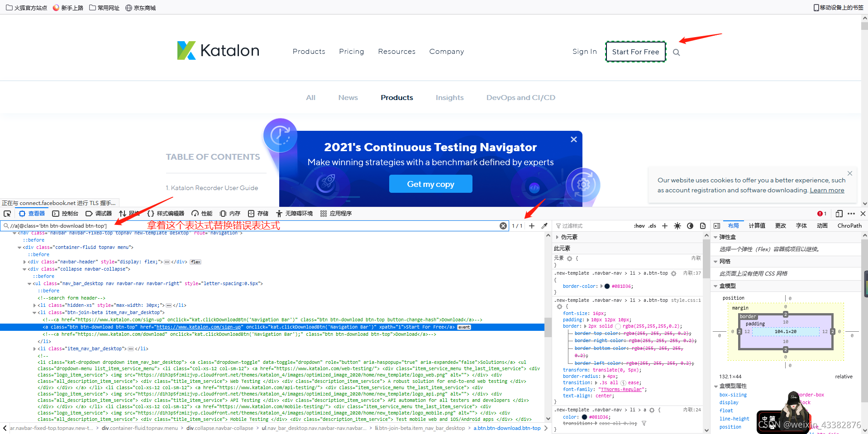Close the Continuous Testing Navigator banner

[x=573, y=139]
